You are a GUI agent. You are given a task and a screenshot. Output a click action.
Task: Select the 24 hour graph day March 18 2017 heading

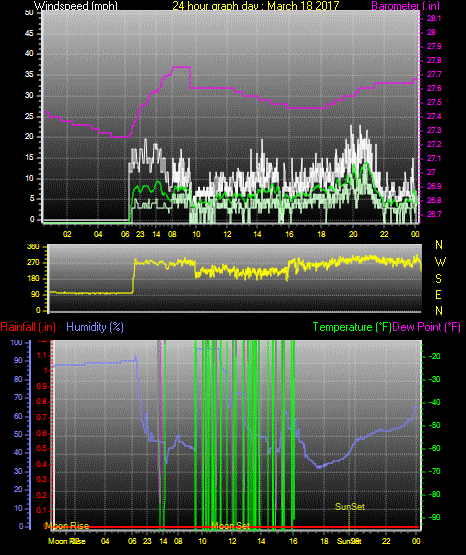[x=255, y=5]
